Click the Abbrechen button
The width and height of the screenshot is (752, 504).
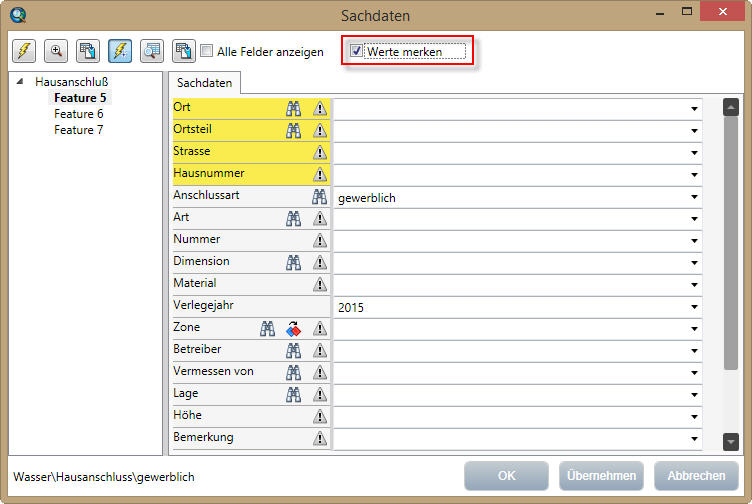pos(696,476)
